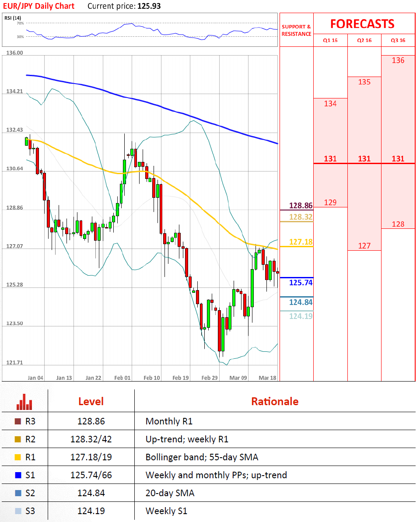Click the 127.18/19 level cell
420x522 pixels.
coord(91,457)
